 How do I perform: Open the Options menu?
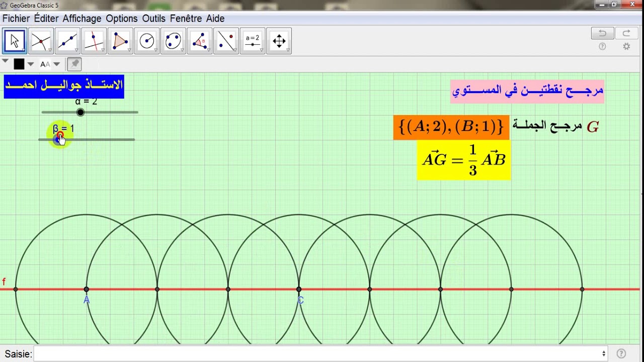[122, 19]
